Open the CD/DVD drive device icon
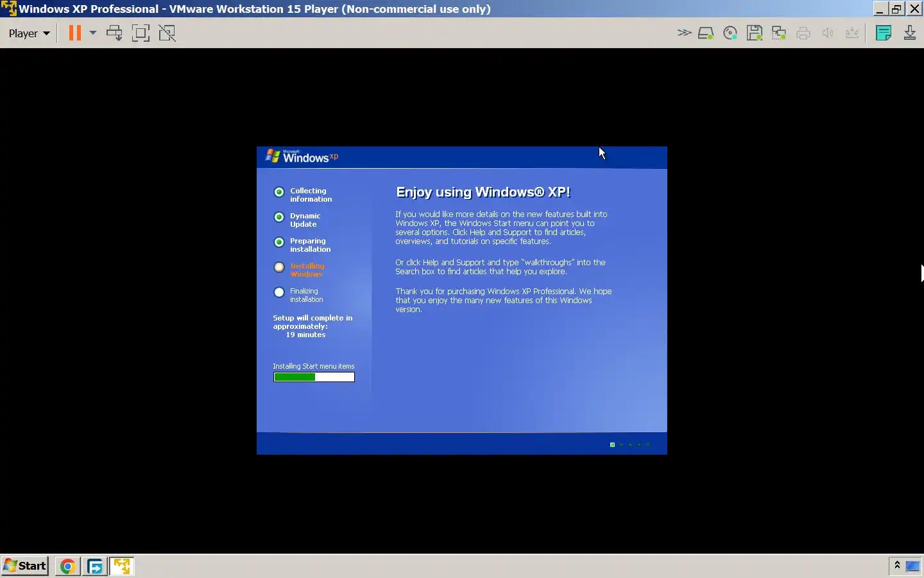This screenshot has height=578, width=924. (730, 33)
